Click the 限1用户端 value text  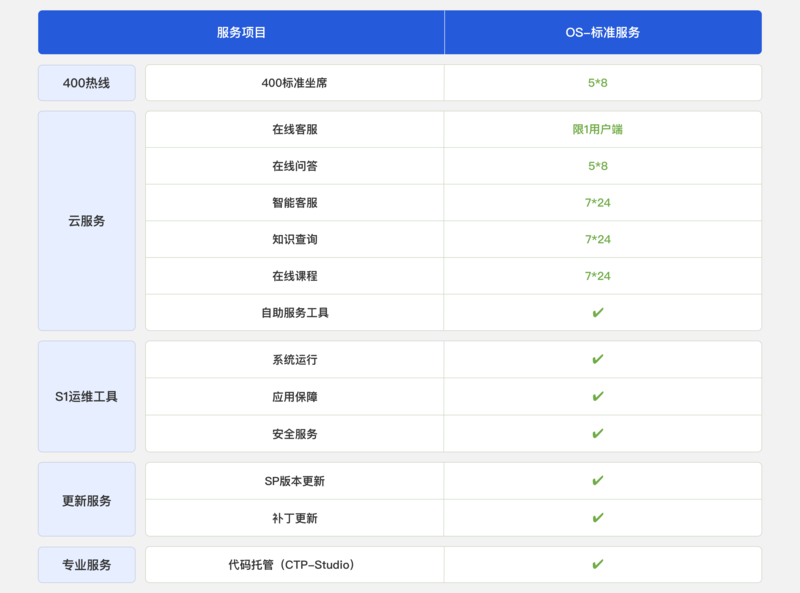[x=598, y=129]
